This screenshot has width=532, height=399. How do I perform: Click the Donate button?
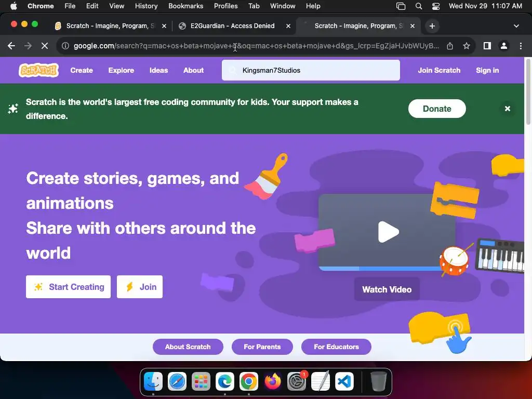pos(437,109)
